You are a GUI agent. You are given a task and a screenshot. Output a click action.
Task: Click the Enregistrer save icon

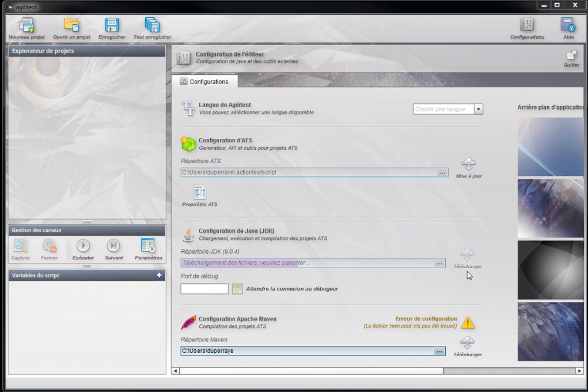111,25
